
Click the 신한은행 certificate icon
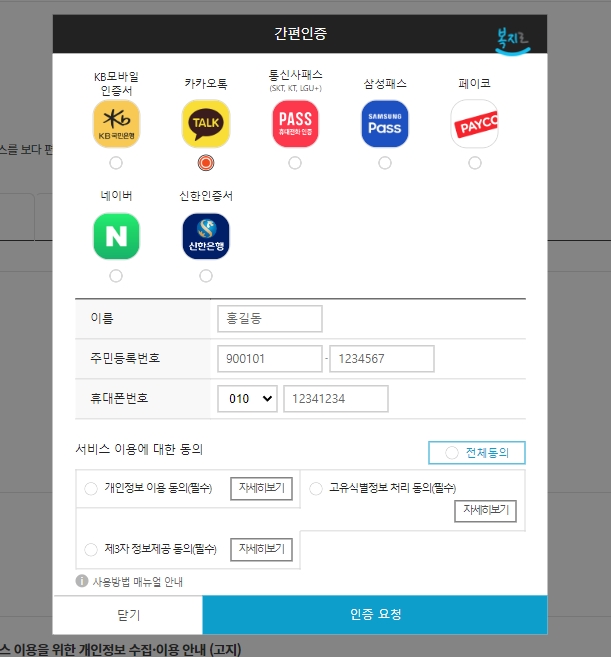206,236
